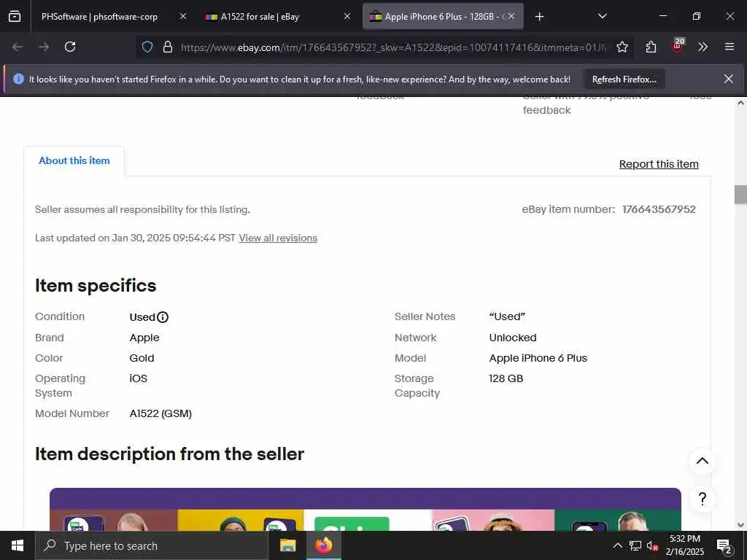
Task: View site security padlock info
Action: coord(167,47)
